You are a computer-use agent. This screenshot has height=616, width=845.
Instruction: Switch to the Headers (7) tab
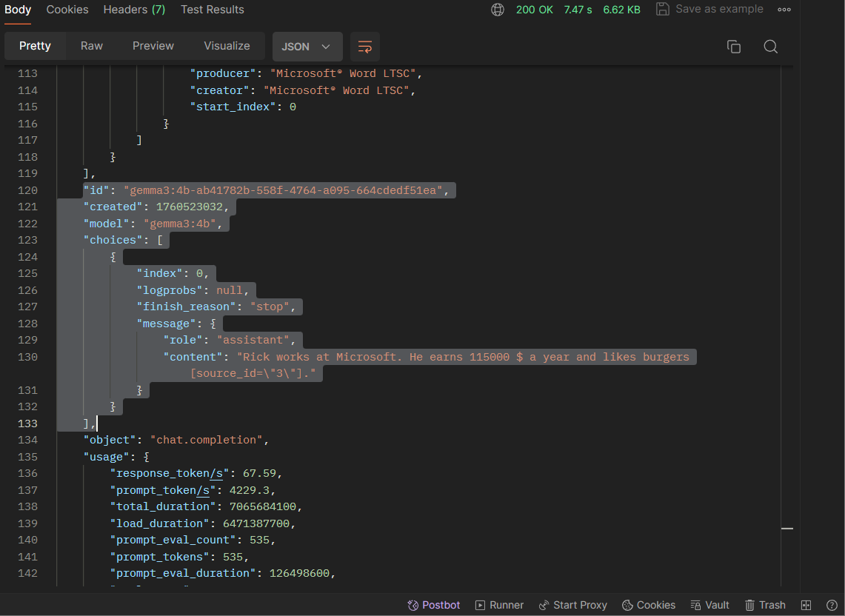134,10
